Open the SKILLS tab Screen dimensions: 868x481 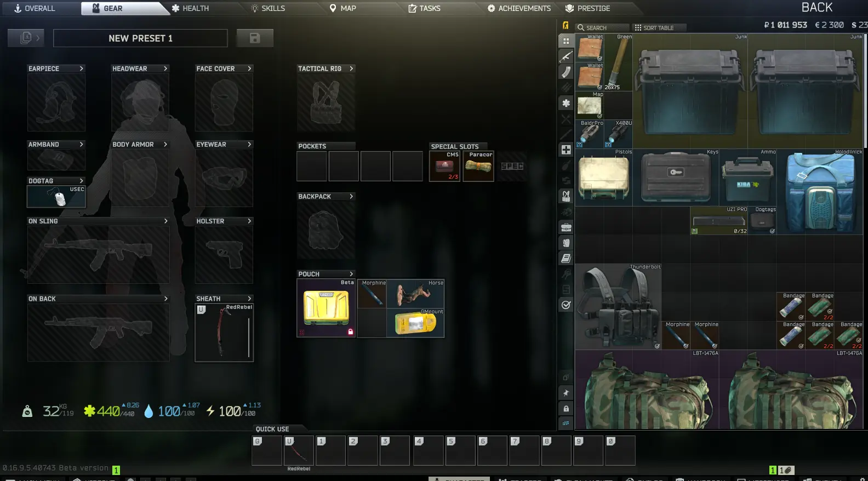coord(268,8)
